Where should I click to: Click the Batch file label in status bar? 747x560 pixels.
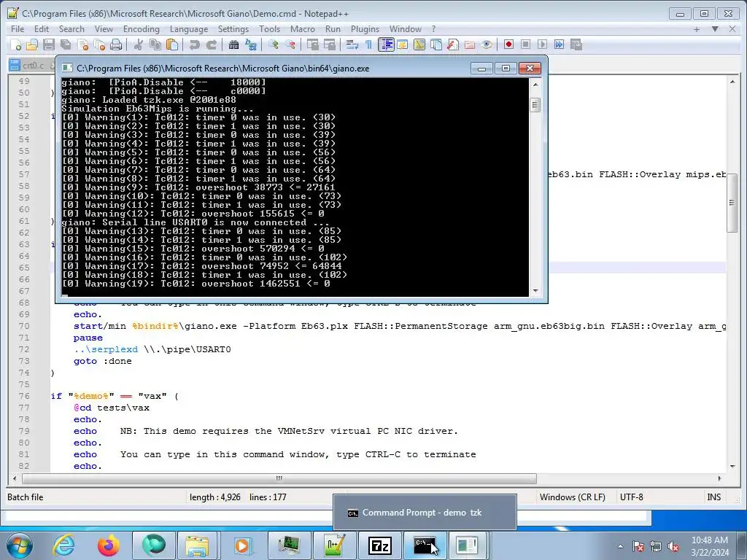click(x=26, y=497)
